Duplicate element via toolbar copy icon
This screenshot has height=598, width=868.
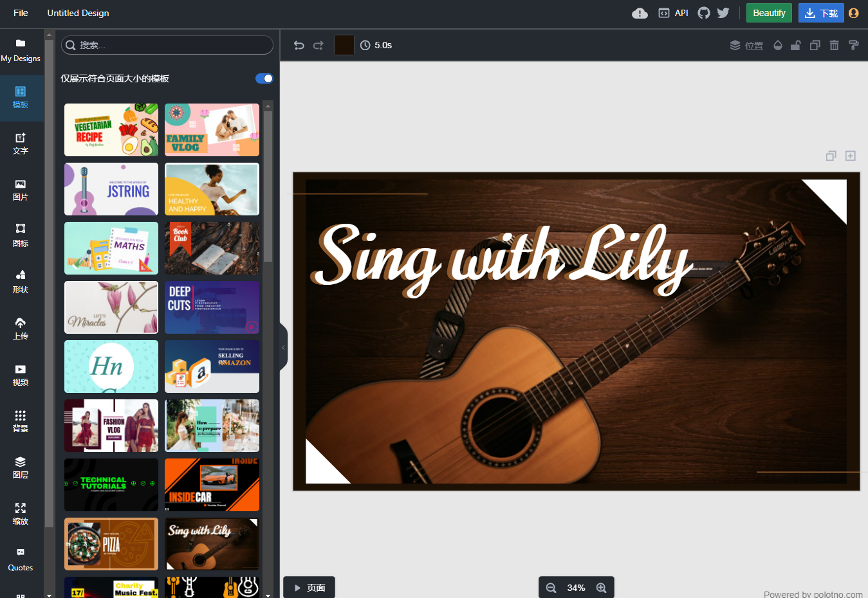pyautogui.click(x=815, y=45)
